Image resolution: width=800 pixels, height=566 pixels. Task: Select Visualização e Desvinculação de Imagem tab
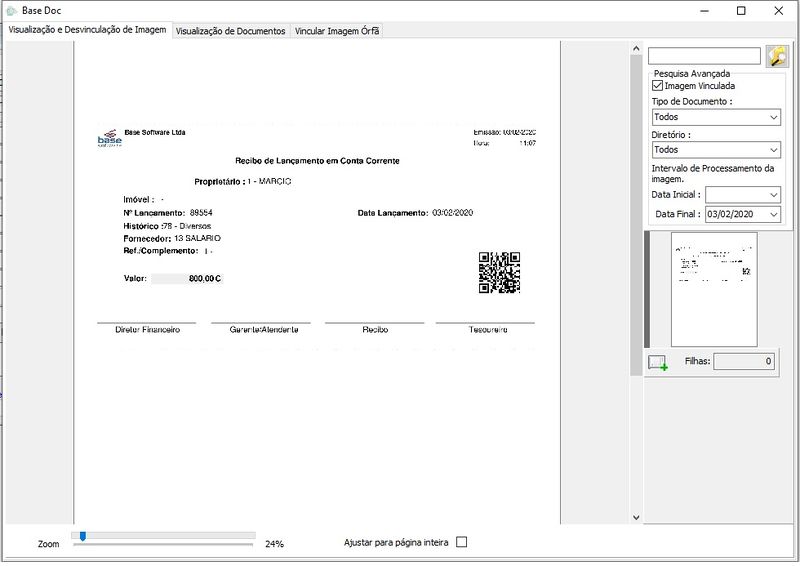tap(87, 30)
